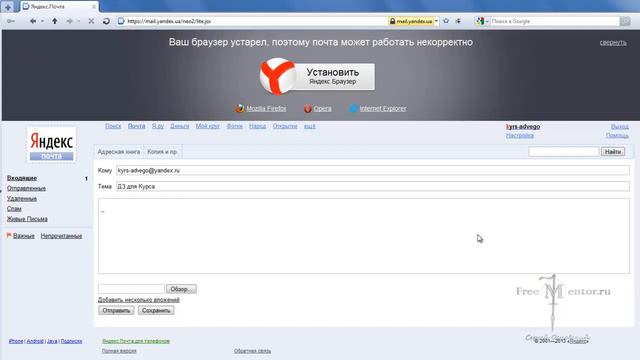Click the Тема subject field

373,187
